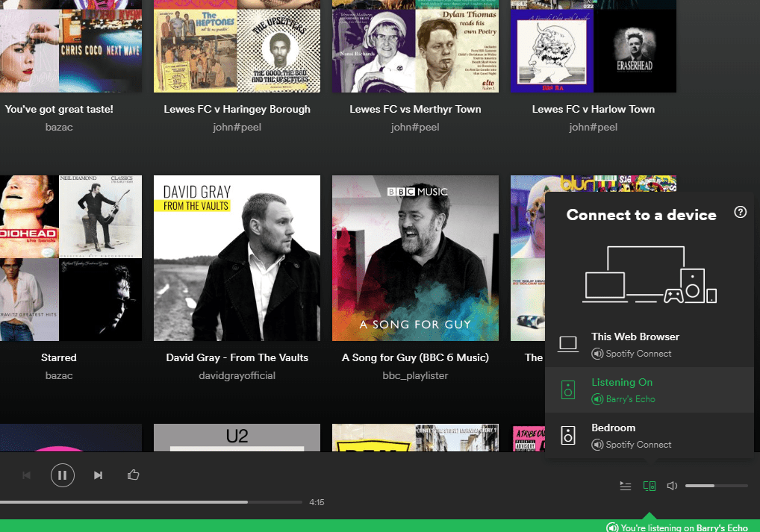This screenshot has width=760, height=532.
Task: Select This Web Browser device
Action: click(650, 345)
